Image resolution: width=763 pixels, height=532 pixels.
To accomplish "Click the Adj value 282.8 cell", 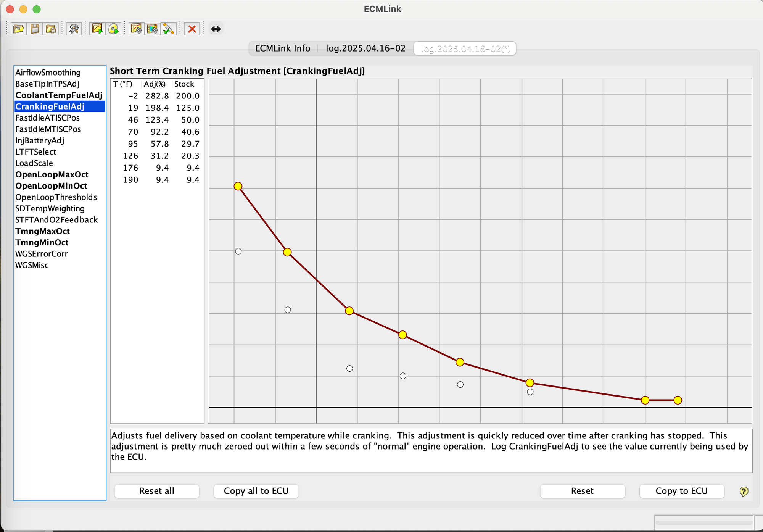I will (157, 96).
